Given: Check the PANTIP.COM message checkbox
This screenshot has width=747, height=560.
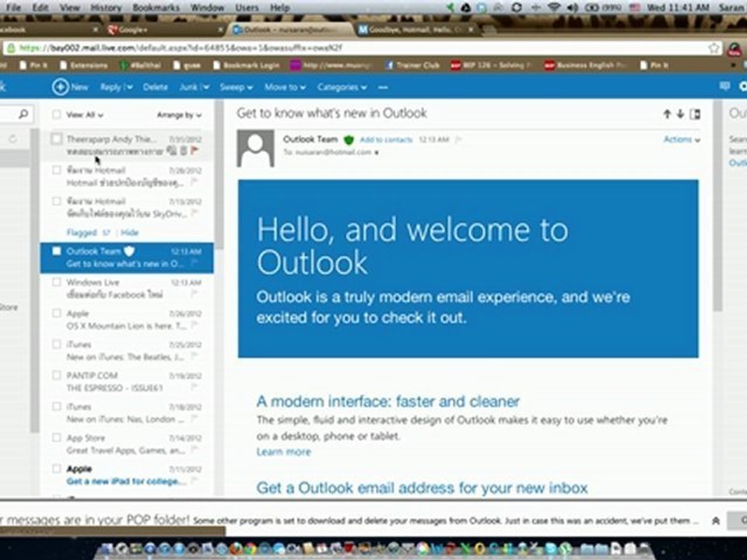Looking at the screenshot, I should (x=56, y=375).
